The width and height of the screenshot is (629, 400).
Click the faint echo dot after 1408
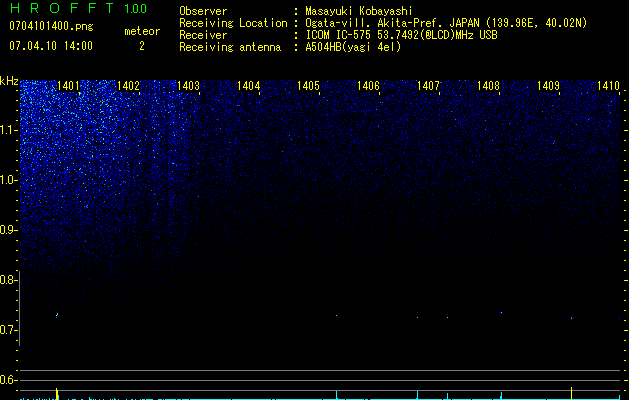coord(501,312)
